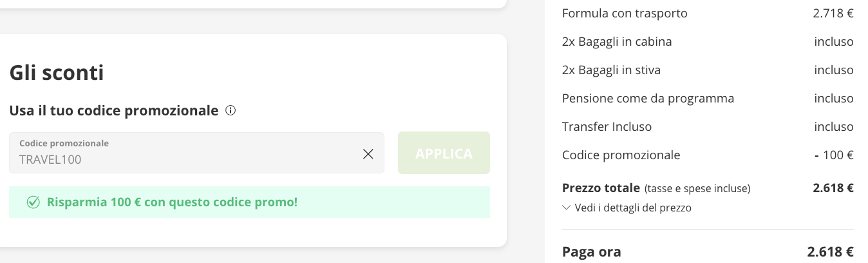This screenshot has width=868, height=263.
Task: Focus the TRAVEL100 promo code field
Action: [196, 153]
